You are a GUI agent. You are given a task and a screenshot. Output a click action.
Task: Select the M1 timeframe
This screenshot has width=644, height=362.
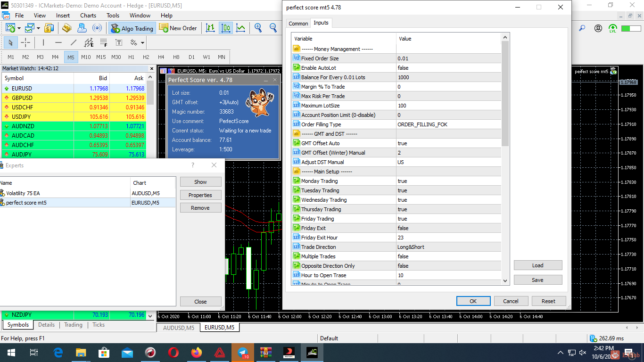coord(11,57)
